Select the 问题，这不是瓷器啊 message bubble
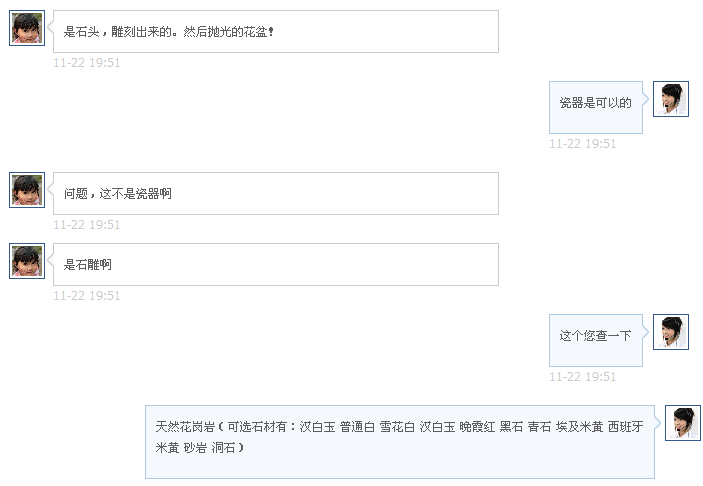The height and width of the screenshot is (486, 703). click(x=275, y=194)
